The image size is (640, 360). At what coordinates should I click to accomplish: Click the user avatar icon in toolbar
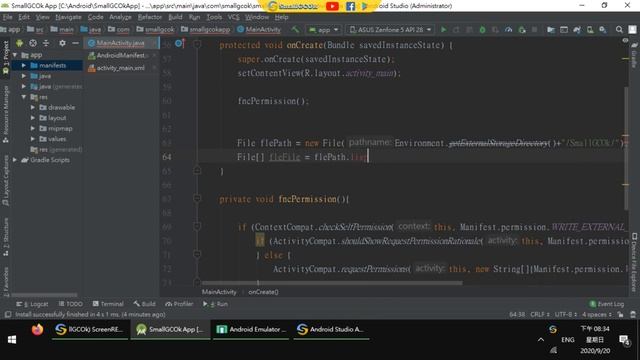tap(632, 30)
